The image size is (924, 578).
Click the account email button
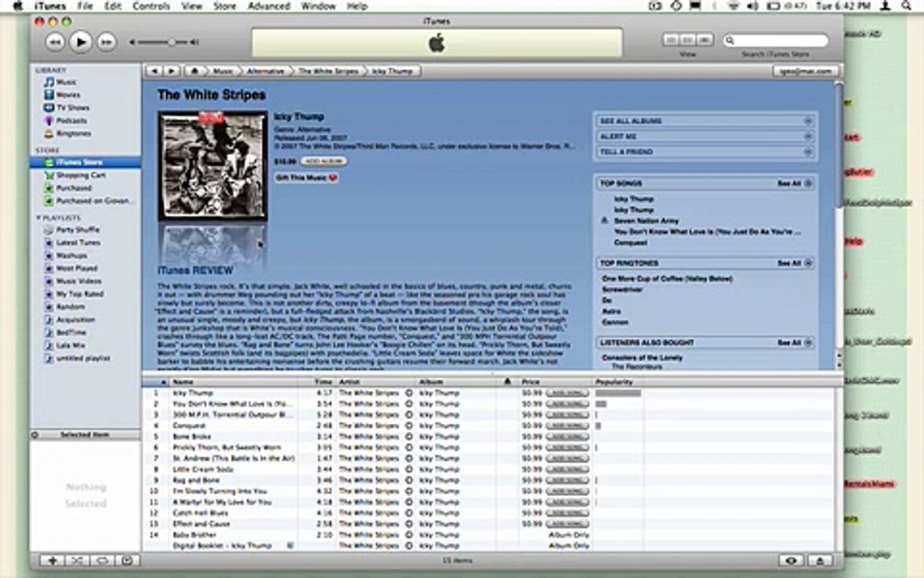(x=805, y=71)
